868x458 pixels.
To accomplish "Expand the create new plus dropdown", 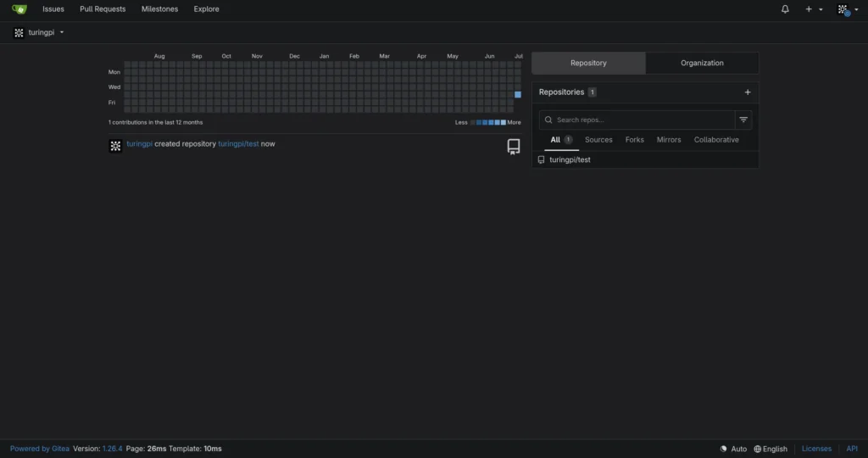I will pos(814,9).
